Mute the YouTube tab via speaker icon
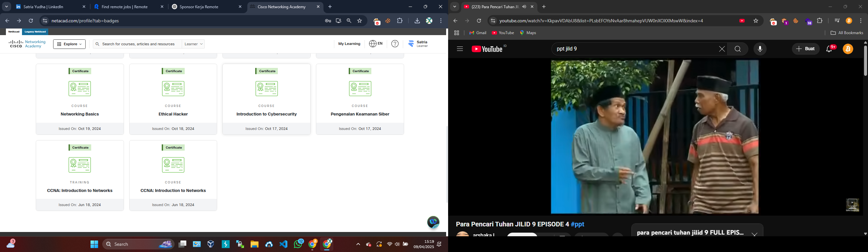Screen dimensions: 868x252 [x=524, y=7]
